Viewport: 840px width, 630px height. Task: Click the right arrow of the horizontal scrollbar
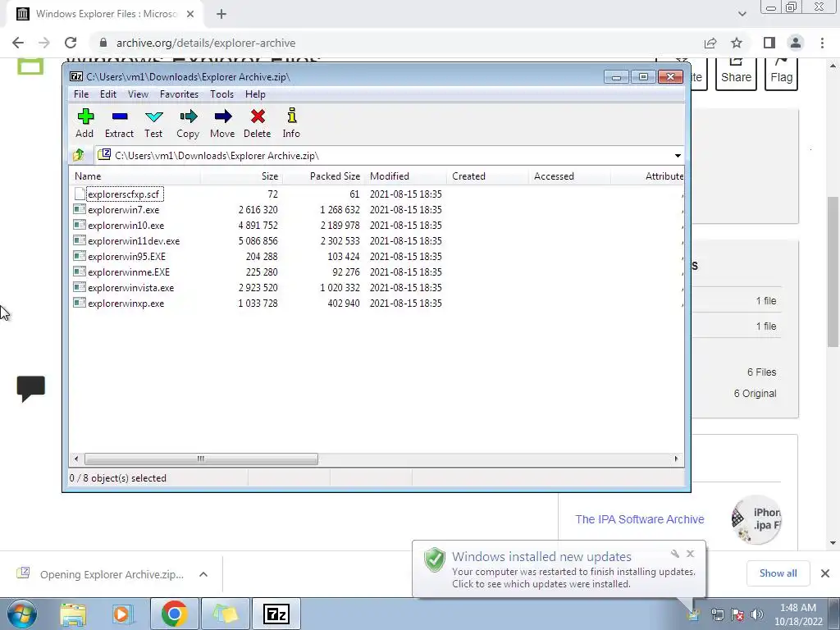coord(676,459)
